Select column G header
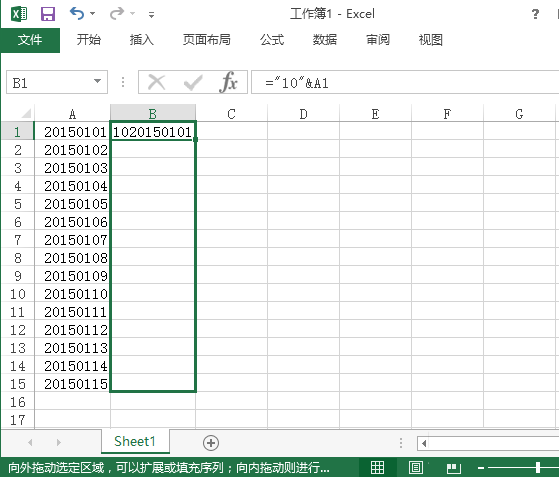This screenshot has height=477, width=559. [519, 114]
